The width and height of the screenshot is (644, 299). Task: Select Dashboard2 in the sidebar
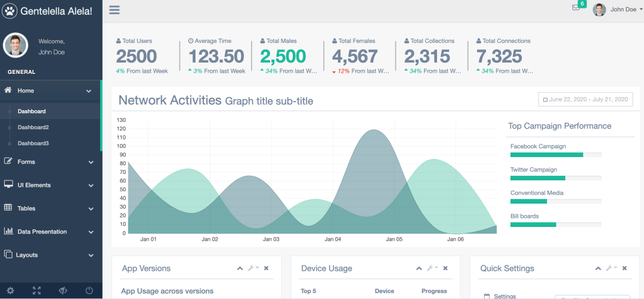pos(33,127)
